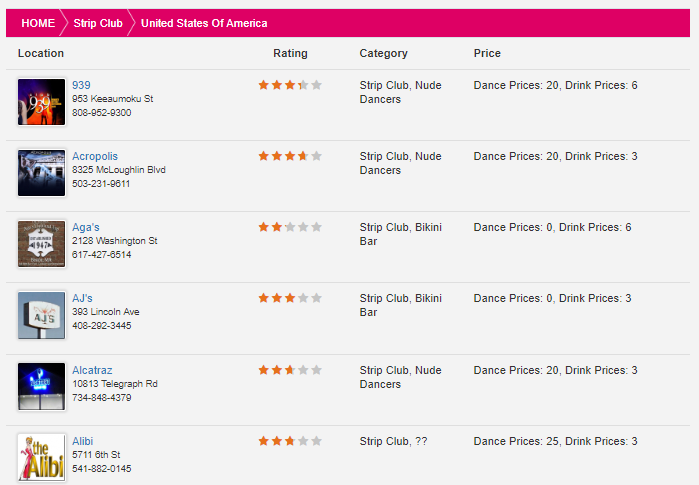
Task: Sort by the Rating column header
Action: (x=290, y=53)
